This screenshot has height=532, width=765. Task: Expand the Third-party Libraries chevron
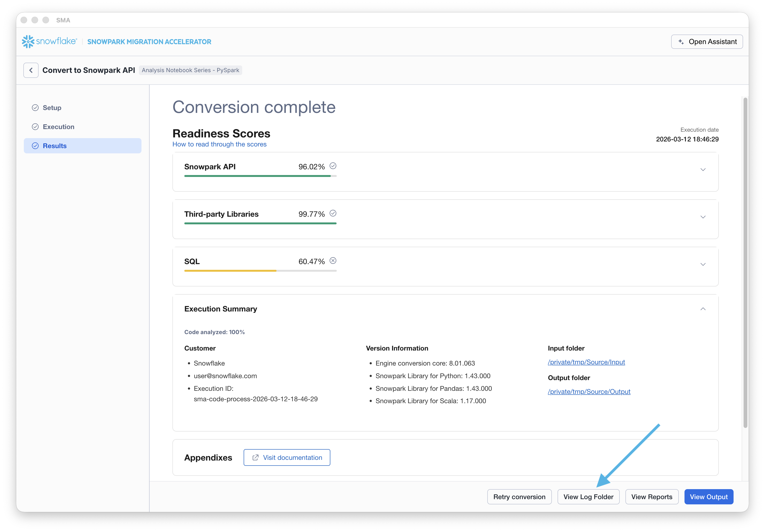tap(703, 217)
